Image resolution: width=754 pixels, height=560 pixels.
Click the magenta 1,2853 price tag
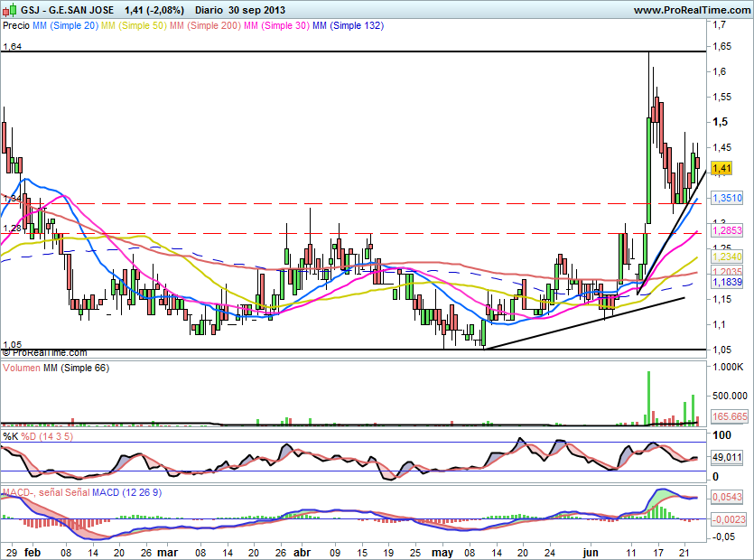[727, 231]
